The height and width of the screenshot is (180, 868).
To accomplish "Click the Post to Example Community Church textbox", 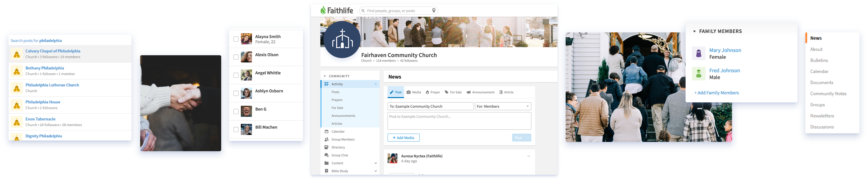I will (x=459, y=121).
